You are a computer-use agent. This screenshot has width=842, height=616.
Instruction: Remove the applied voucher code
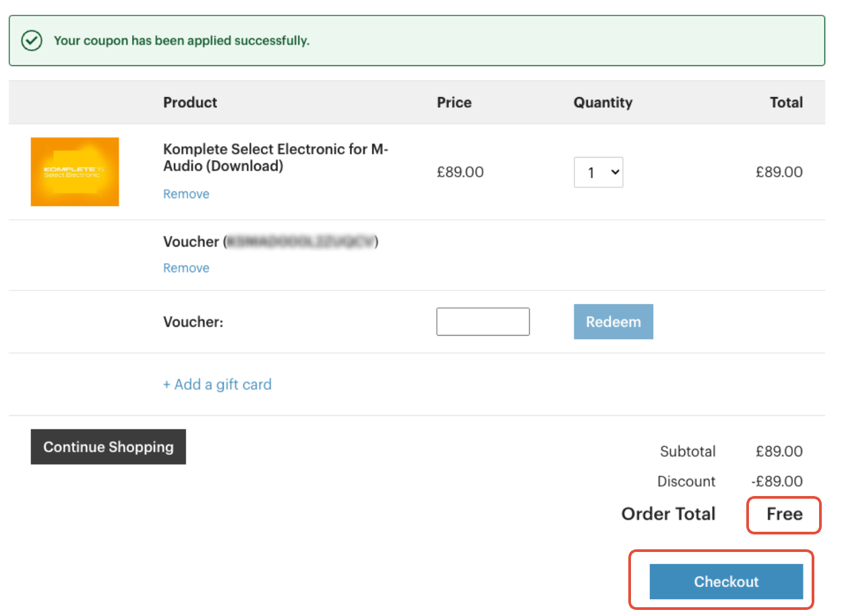[186, 268]
